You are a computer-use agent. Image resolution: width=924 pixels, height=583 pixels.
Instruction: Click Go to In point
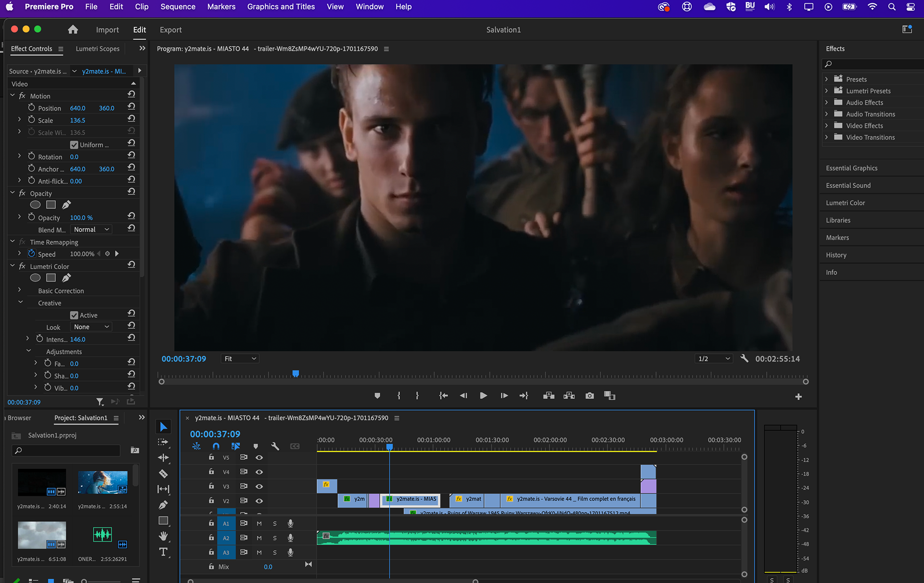443,396
